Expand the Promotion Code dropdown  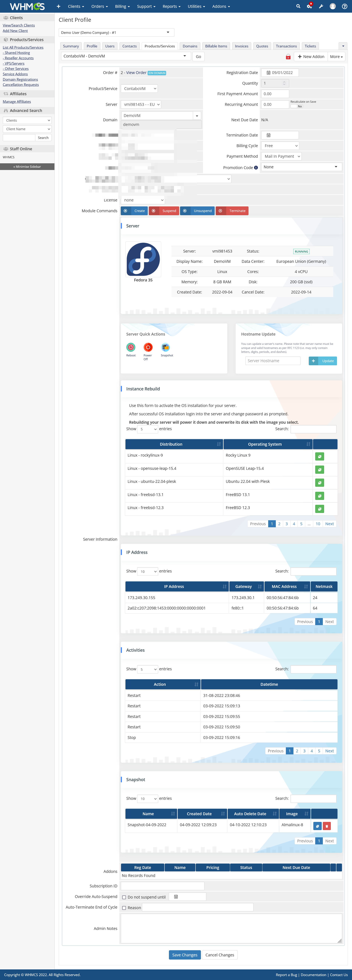pyautogui.click(x=301, y=167)
